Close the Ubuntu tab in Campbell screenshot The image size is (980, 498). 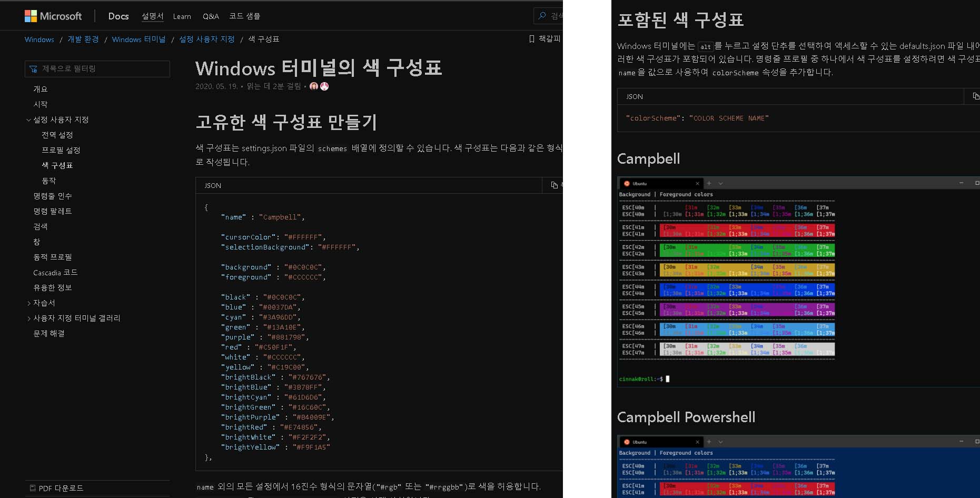click(x=697, y=184)
